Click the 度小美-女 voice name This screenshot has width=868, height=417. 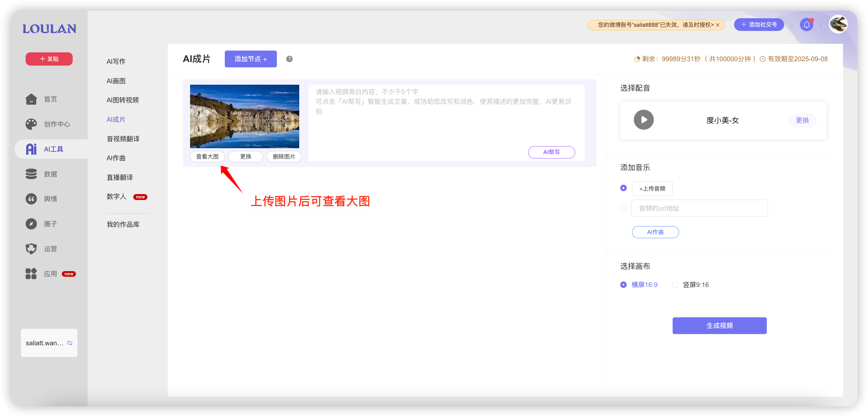pos(722,120)
